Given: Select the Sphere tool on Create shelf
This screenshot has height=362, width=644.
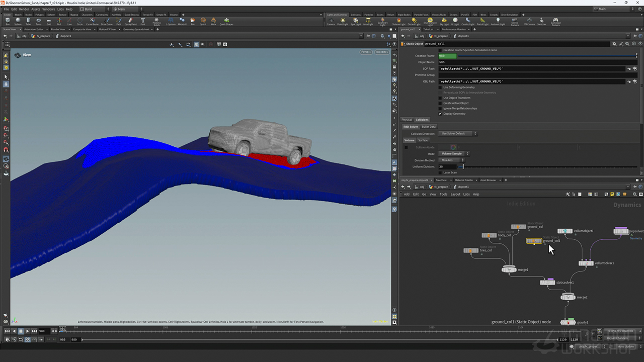Looking at the screenshot, I should [x=18, y=21].
